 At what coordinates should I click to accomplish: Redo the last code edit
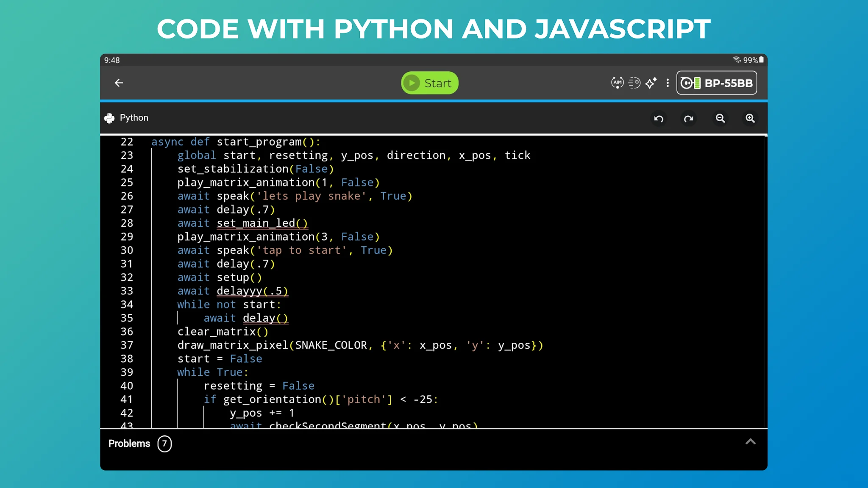coord(689,119)
